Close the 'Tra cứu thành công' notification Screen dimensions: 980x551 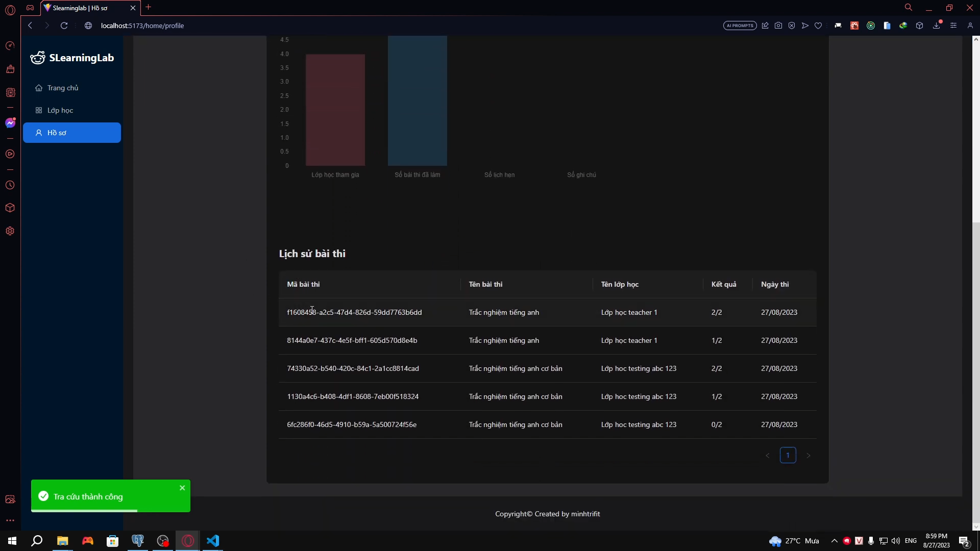pos(182,488)
